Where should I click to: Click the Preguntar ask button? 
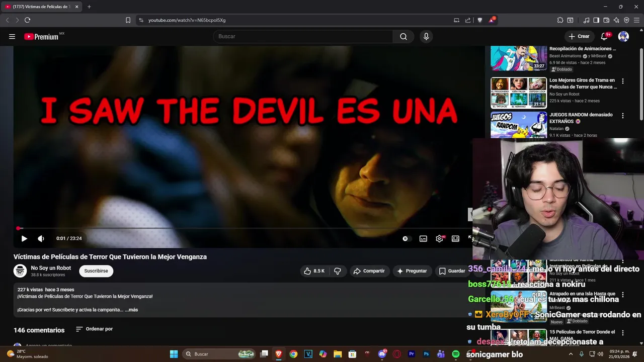point(412,271)
